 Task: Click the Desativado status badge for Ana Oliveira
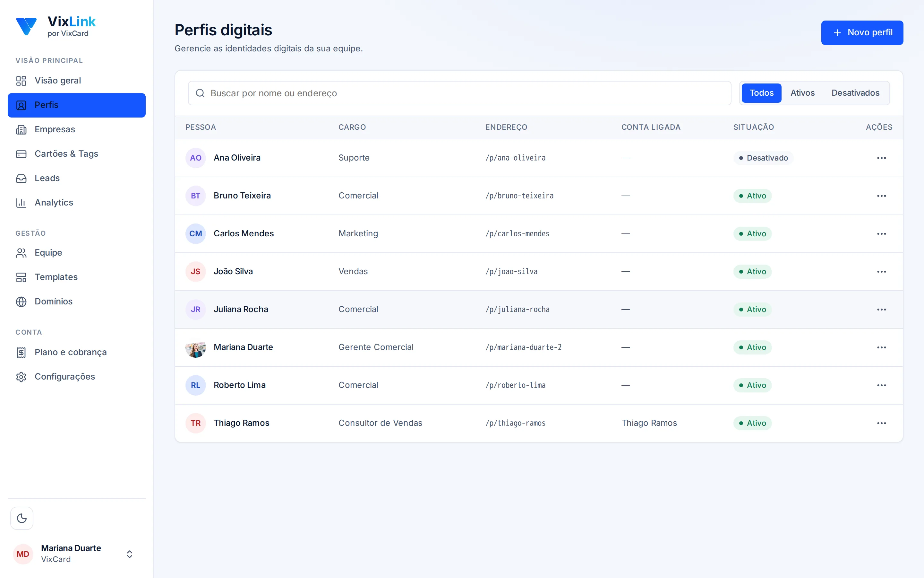pos(763,158)
